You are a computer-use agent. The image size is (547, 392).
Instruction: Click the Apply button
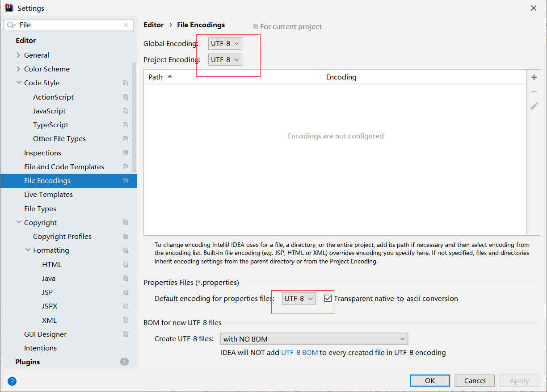519,380
